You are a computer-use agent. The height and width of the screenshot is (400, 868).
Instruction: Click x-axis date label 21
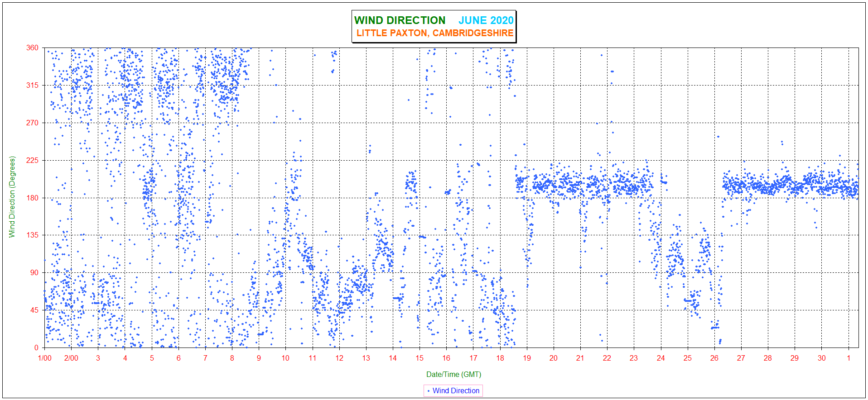tap(580, 358)
